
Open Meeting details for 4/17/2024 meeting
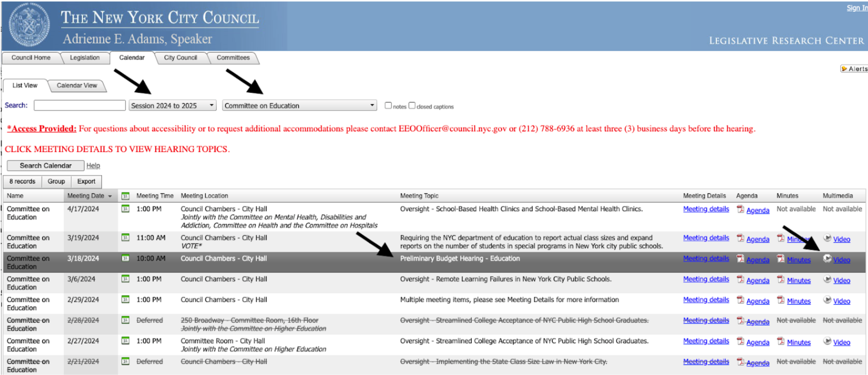click(706, 209)
